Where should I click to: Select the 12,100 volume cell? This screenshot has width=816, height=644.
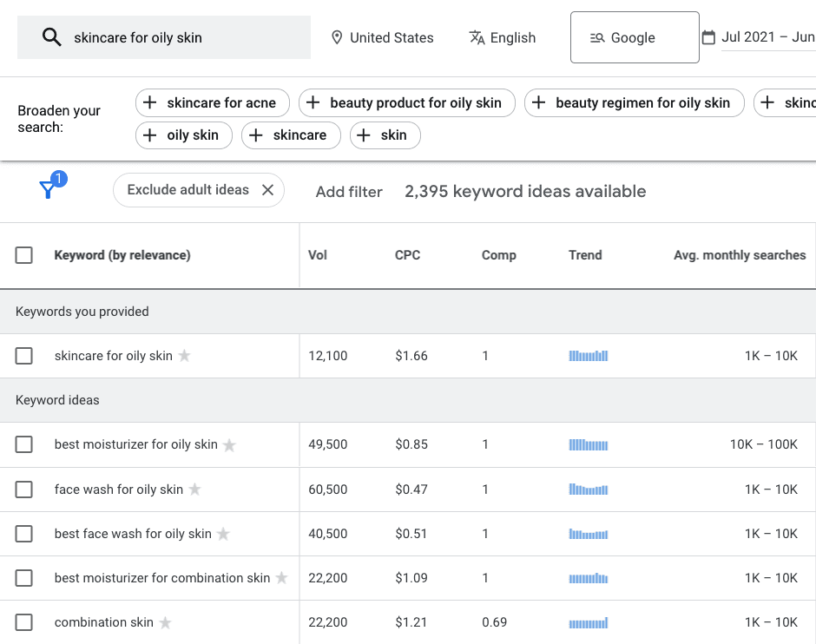[x=328, y=356]
